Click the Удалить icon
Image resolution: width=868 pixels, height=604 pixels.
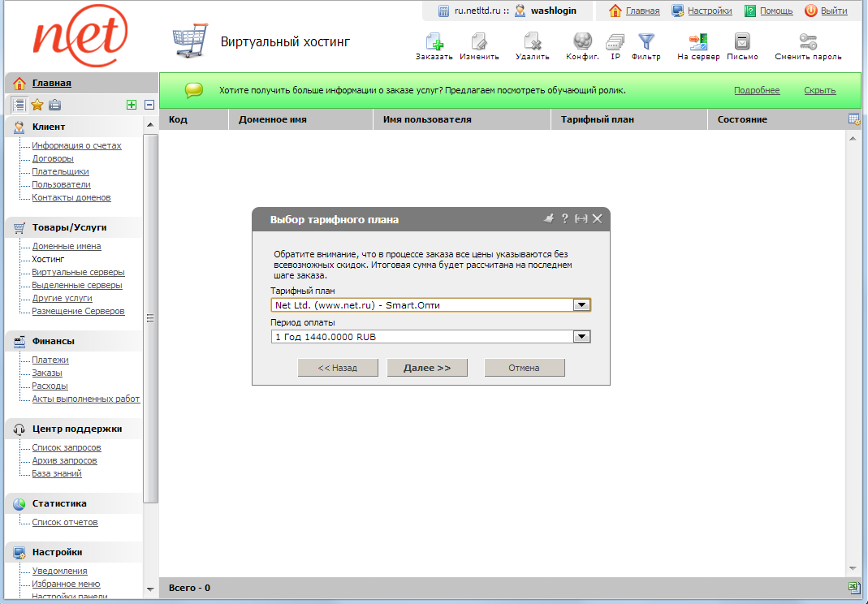532,41
